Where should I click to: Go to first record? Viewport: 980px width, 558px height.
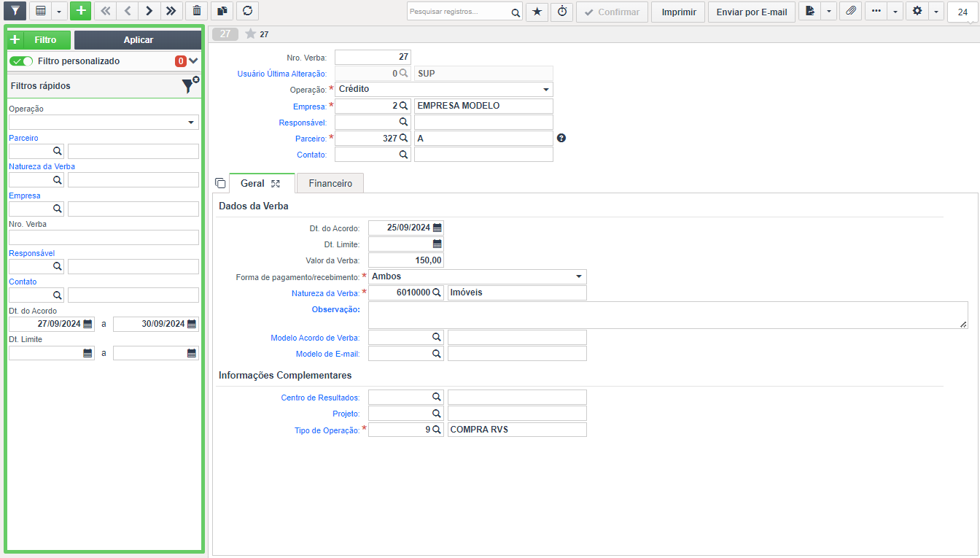pyautogui.click(x=106, y=11)
